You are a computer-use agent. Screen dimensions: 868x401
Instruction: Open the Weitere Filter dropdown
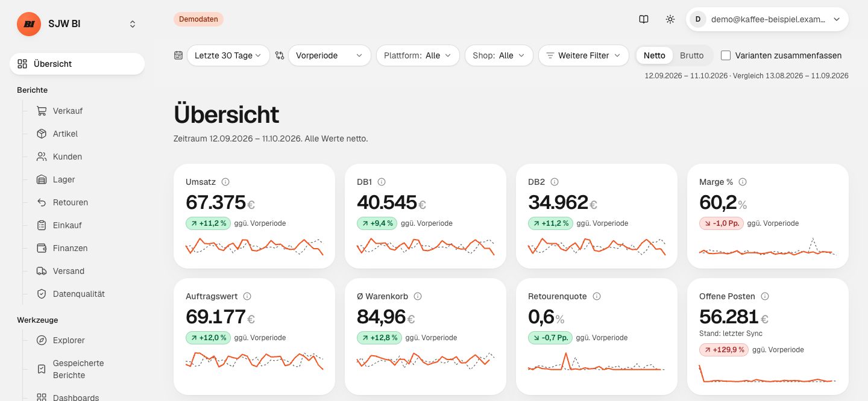583,55
